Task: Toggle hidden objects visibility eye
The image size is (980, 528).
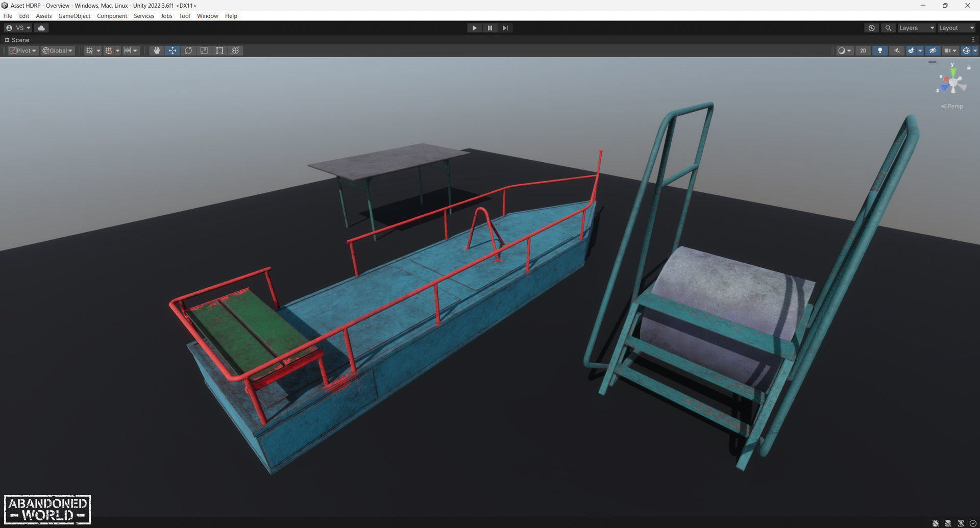Action: coord(933,51)
